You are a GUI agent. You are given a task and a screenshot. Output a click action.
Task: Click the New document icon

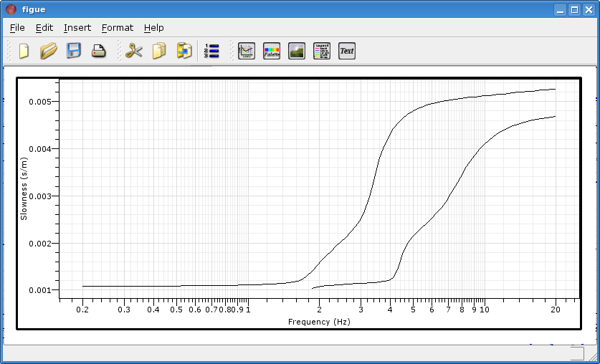[x=24, y=51]
